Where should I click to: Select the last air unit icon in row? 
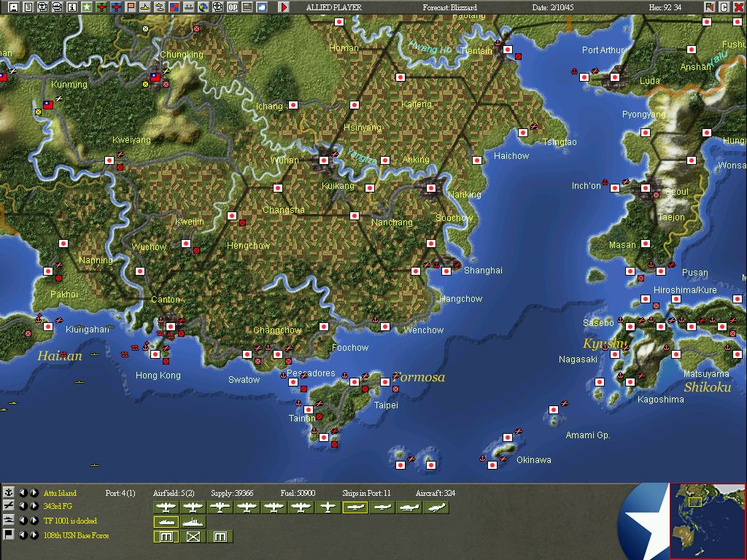(436, 507)
